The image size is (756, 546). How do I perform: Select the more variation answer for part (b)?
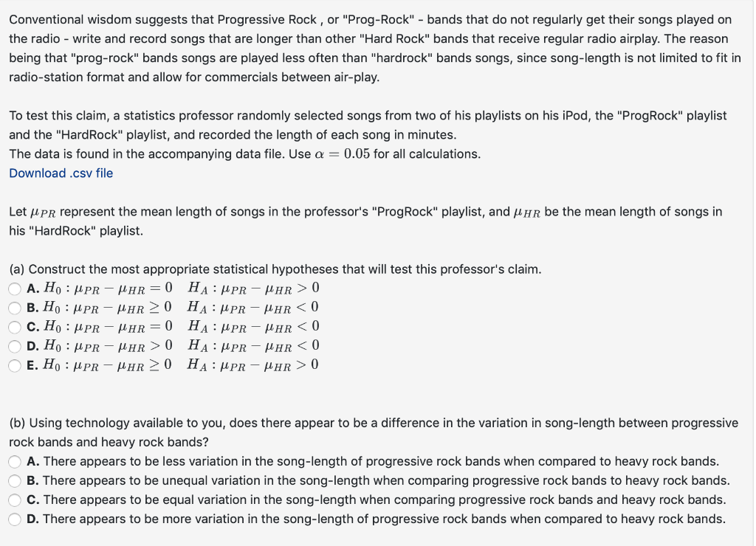[14, 519]
